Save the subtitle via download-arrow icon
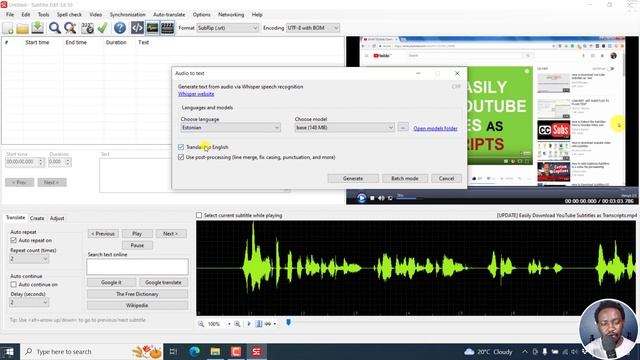The width and height of the screenshot is (640, 360). [x=37, y=28]
